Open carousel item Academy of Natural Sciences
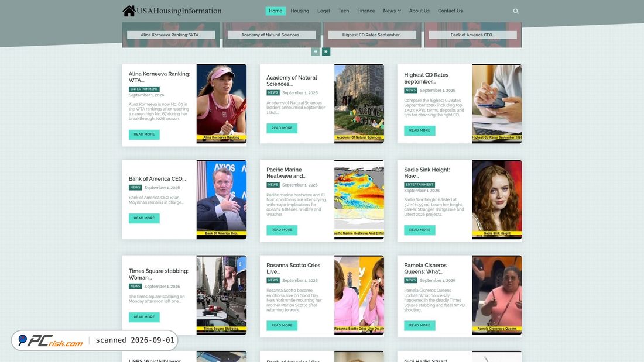 pyautogui.click(x=272, y=35)
